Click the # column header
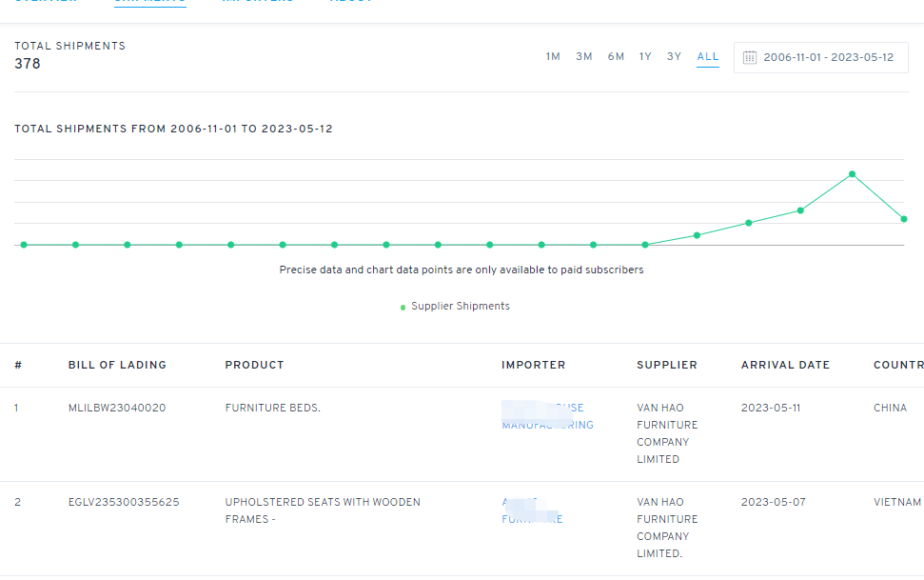The height and width of the screenshot is (580, 924). [x=18, y=365]
